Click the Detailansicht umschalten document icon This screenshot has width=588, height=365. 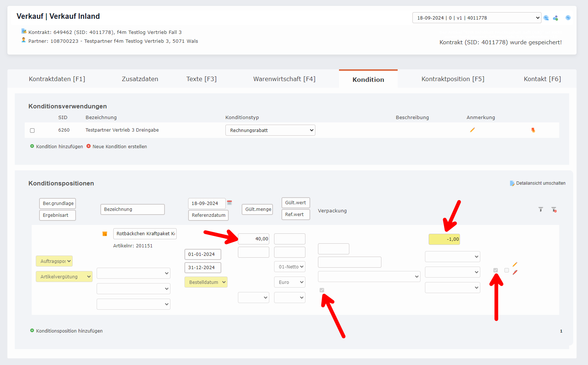click(512, 183)
